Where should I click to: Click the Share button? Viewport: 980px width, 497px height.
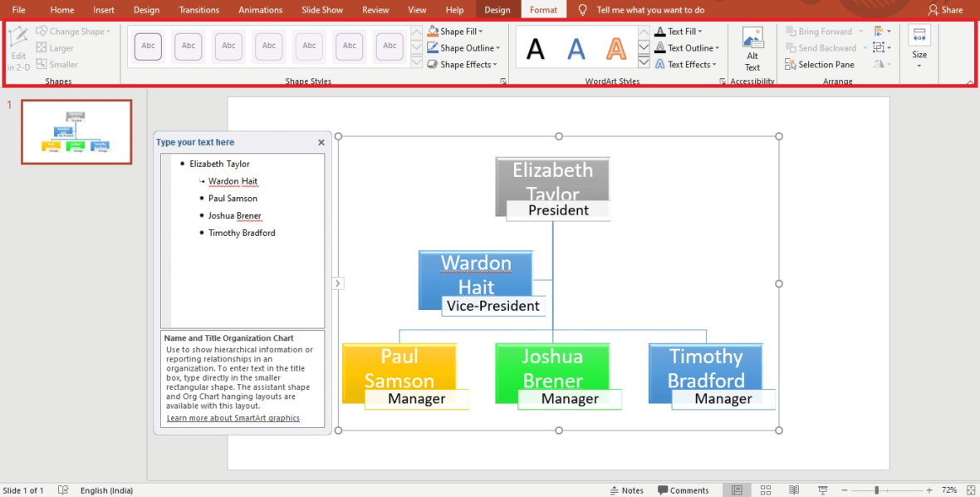pos(946,10)
